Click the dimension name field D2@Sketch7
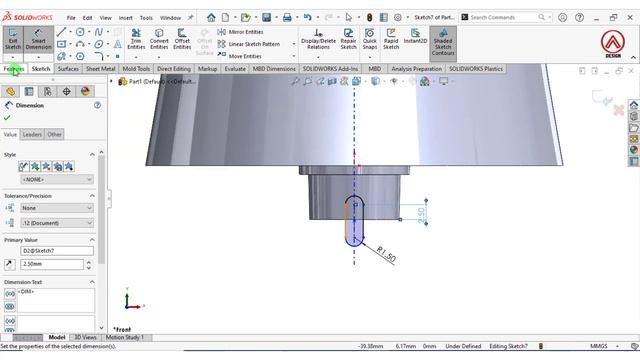This screenshot has width=640, height=360. [57, 251]
